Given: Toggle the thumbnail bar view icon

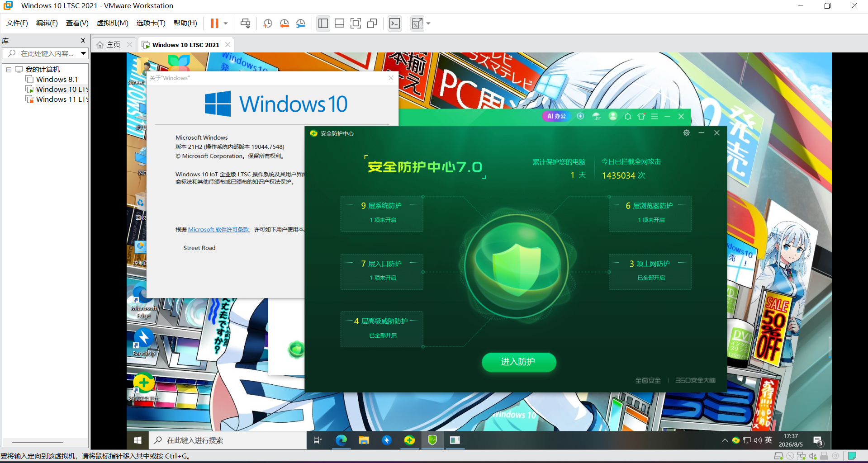Looking at the screenshot, I should tap(339, 23).
